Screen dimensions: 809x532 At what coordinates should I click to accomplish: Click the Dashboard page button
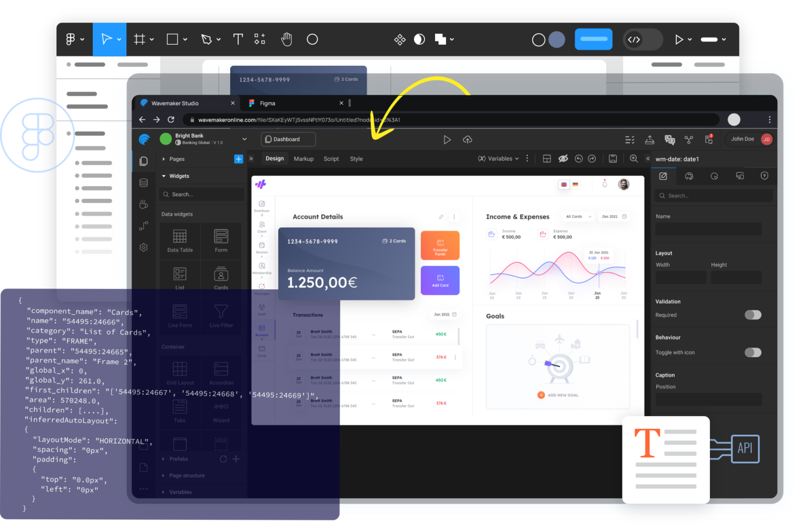point(288,139)
